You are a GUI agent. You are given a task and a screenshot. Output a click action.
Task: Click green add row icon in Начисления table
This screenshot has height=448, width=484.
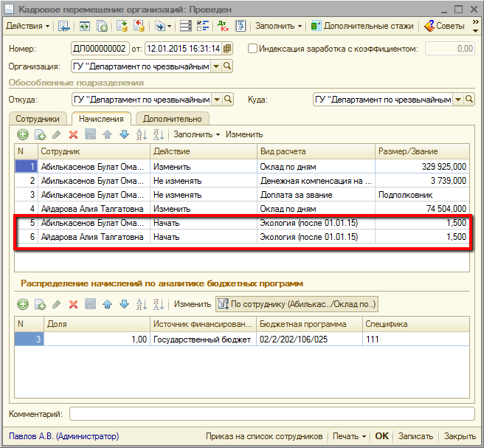tap(23, 134)
